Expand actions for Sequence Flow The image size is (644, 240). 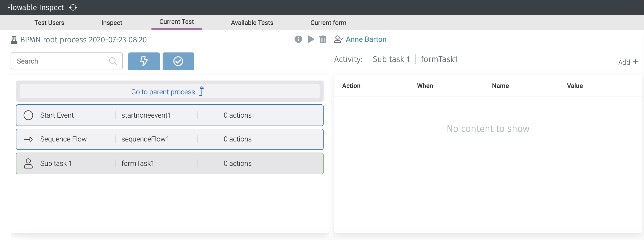click(x=238, y=139)
